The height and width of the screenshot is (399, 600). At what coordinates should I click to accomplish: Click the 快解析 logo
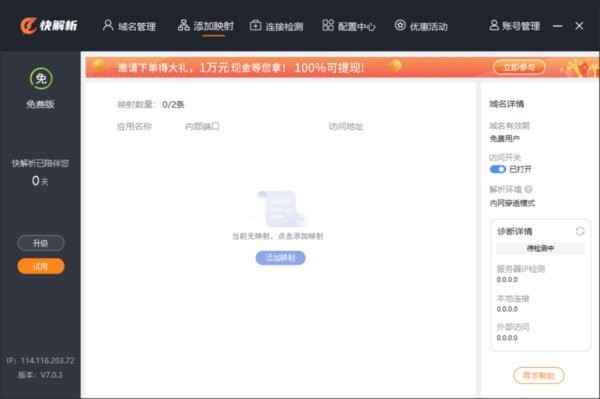coord(49,26)
